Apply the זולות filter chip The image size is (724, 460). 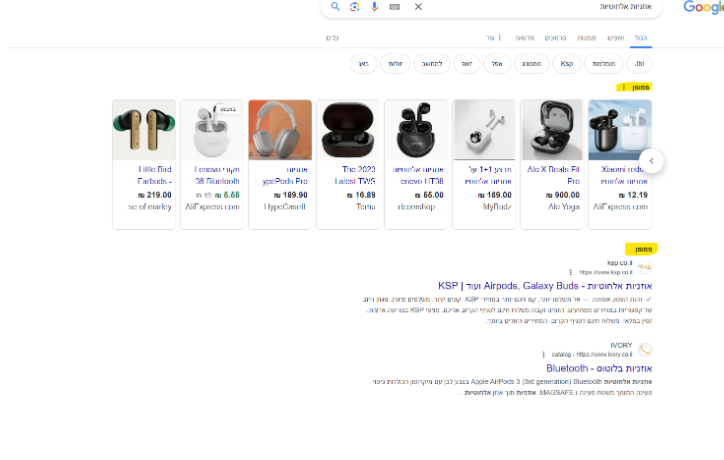(x=395, y=64)
